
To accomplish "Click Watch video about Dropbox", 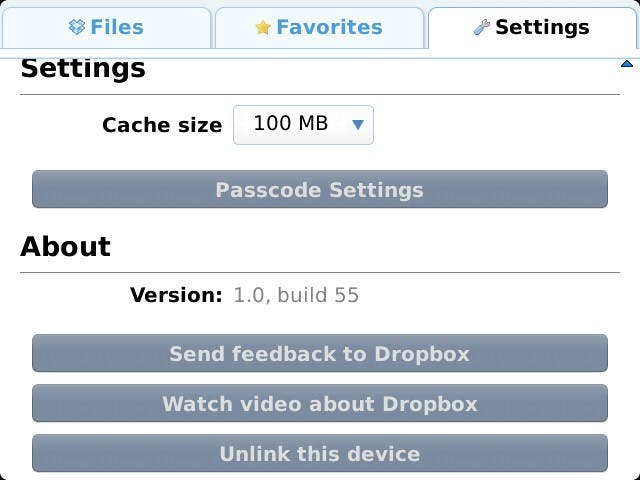I will click(320, 404).
